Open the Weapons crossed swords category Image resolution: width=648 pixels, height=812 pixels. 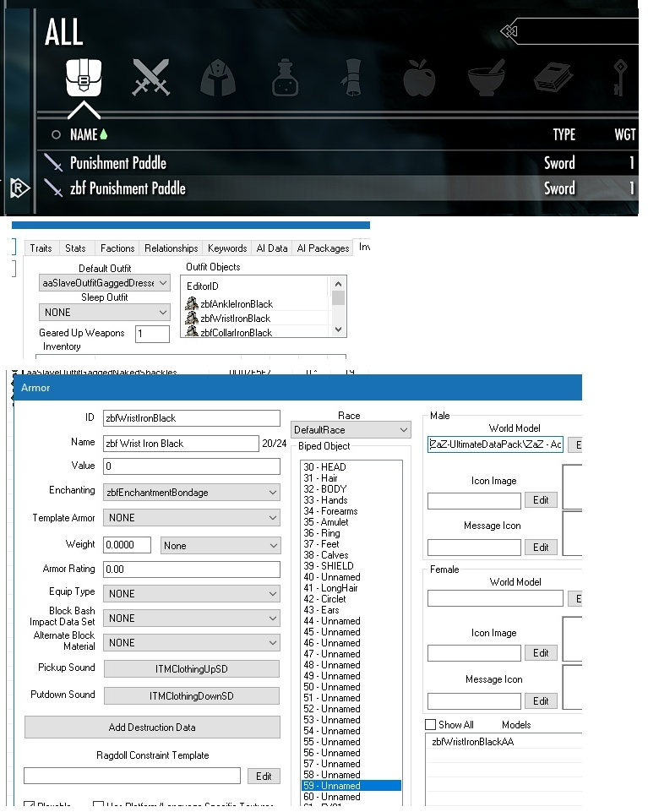coord(150,77)
